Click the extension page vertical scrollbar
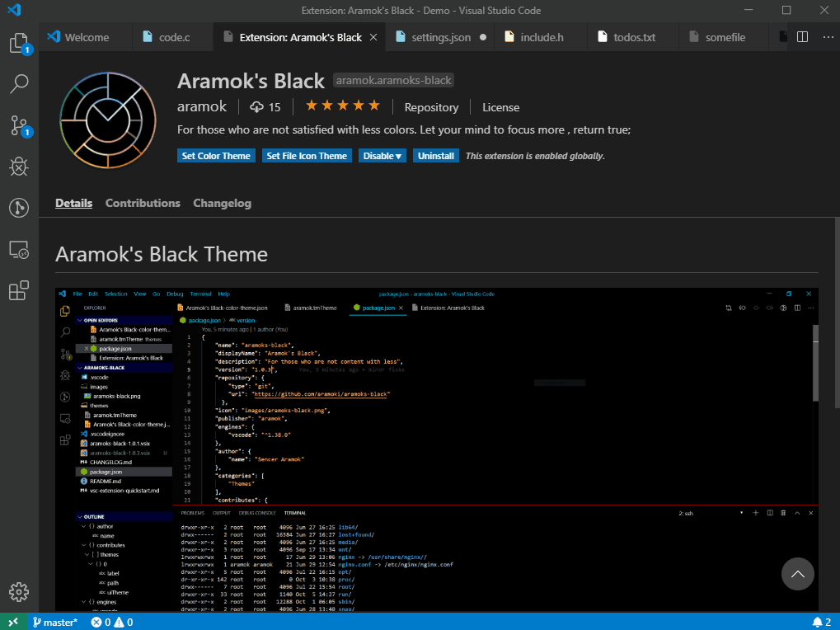Image resolution: width=840 pixels, height=630 pixels. tap(837, 313)
